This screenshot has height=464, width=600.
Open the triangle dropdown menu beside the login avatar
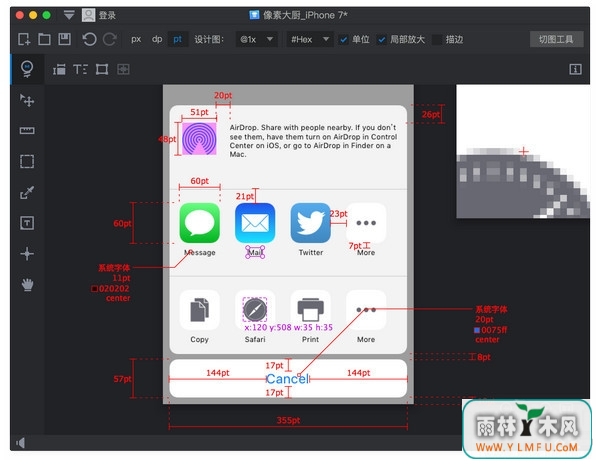click(69, 15)
